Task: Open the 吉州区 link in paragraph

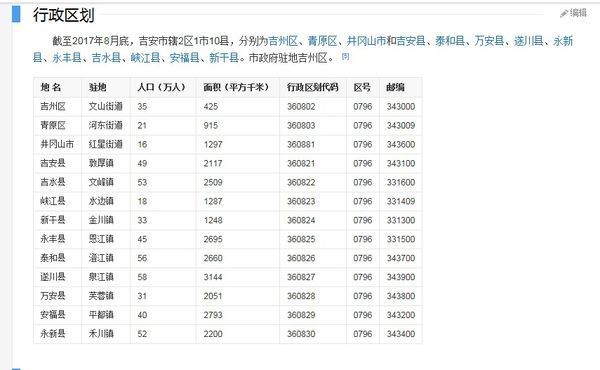Action: (x=283, y=41)
